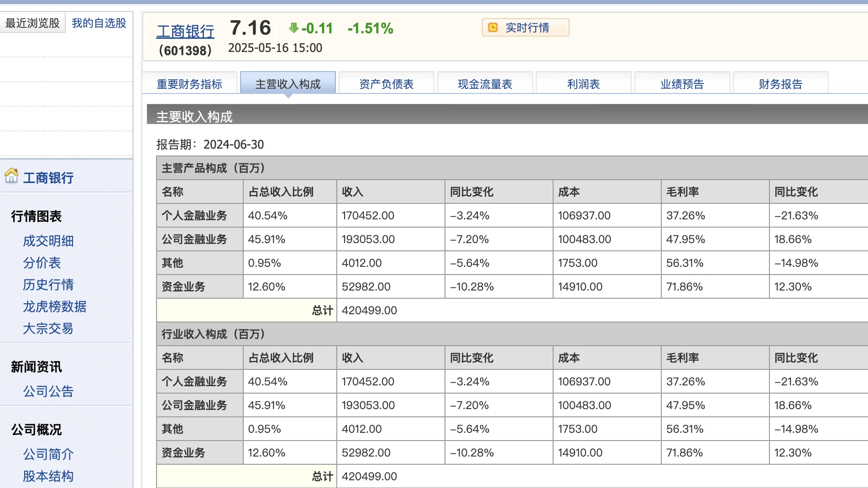Click the home icon beside 工商银行

(11, 176)
